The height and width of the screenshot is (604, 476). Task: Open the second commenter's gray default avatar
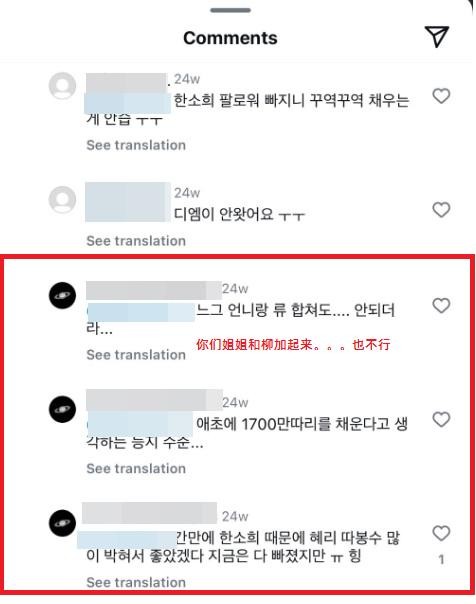click(62, 200)
